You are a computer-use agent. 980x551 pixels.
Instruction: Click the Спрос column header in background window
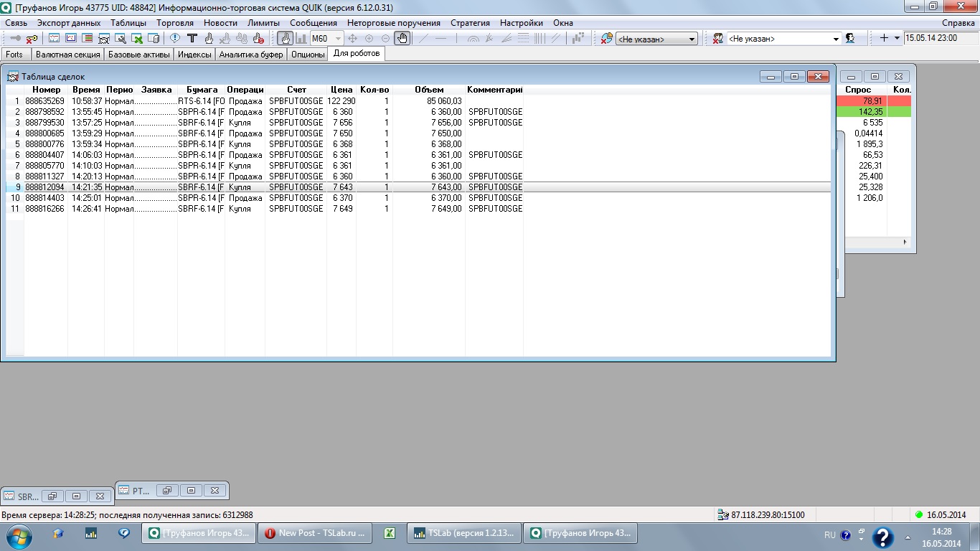pos(858,90)
